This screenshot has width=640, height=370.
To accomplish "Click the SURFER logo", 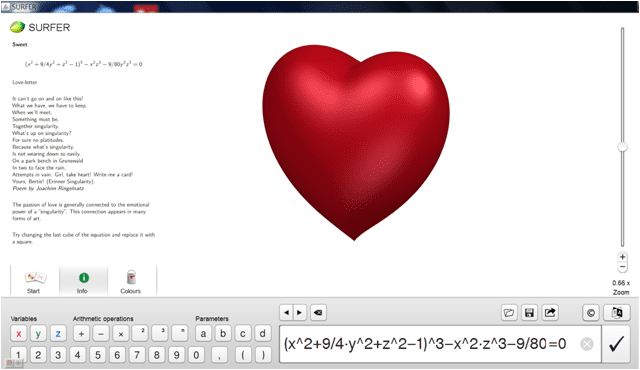I will [40, 27].
